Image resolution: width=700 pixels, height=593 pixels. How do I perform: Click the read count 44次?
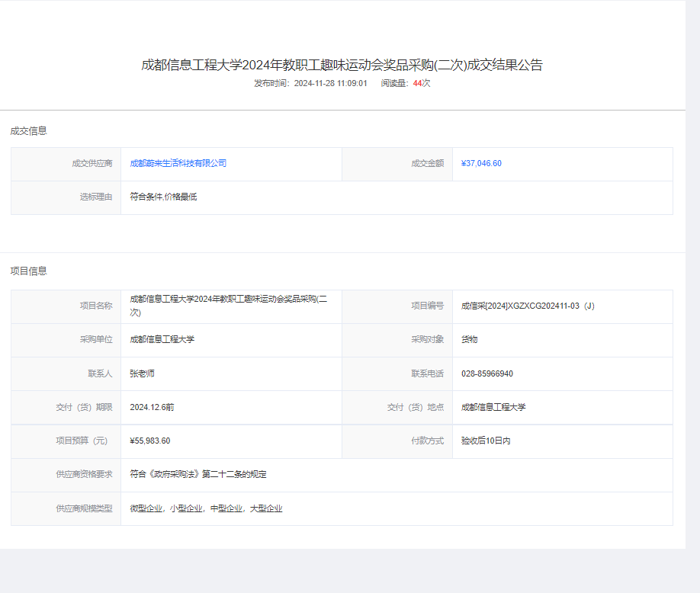[422, 83]
